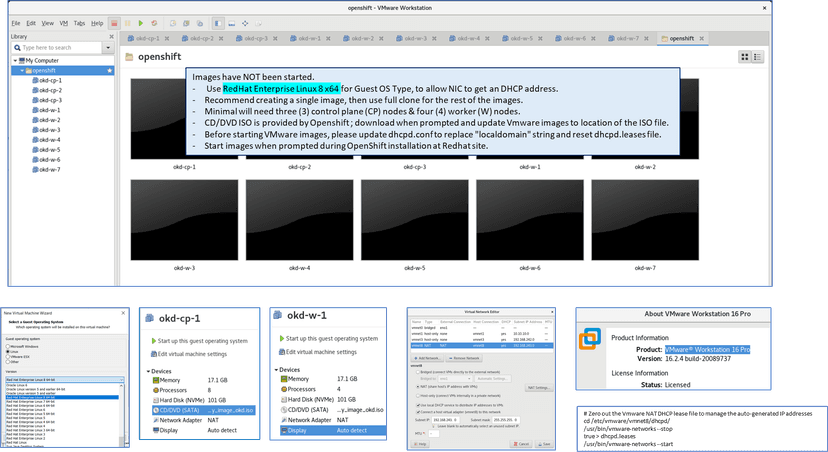Close the Library panel with X icon
The image size is (828, 452).
[x=110, y=36]
